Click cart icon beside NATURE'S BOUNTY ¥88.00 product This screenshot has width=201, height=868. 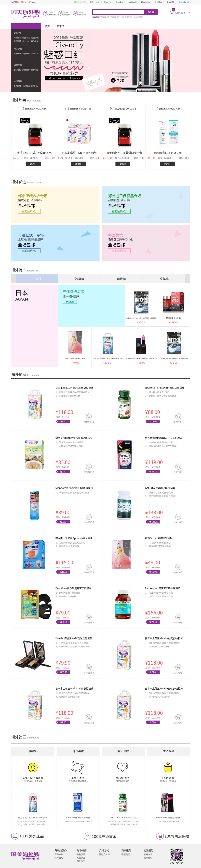[x=178, y=416]
